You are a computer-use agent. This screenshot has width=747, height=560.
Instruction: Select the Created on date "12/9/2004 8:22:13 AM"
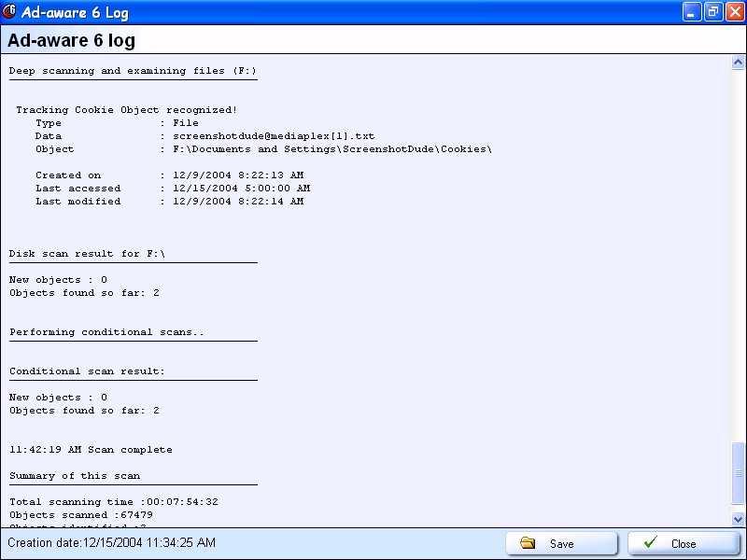[238, 175]
